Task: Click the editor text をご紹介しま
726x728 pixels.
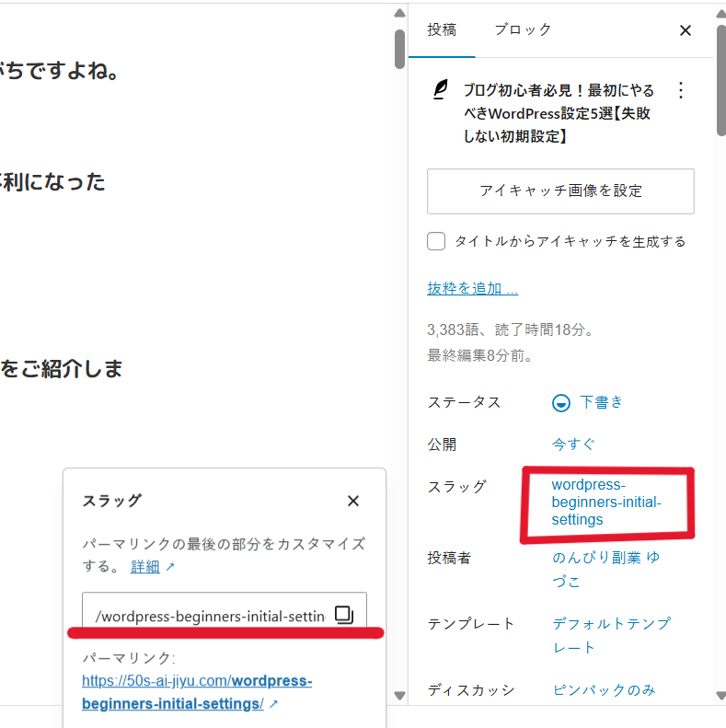Action: coord(62,369)
